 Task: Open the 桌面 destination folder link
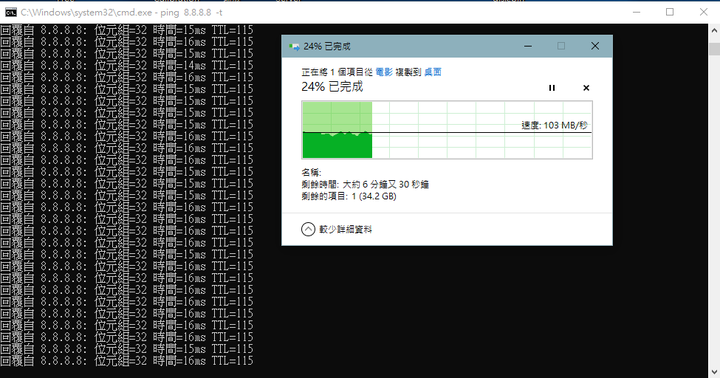[x=433, y=72]
